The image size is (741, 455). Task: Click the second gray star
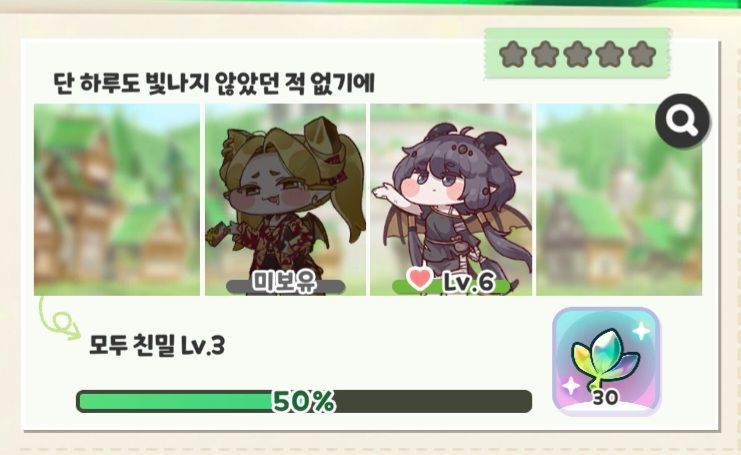[x=545, y=54]
